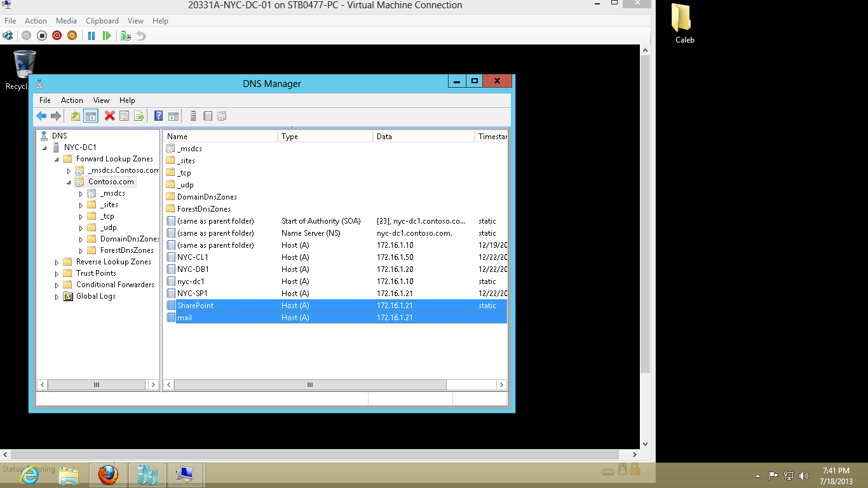Click the Export List toolbar icon
The height and width of the screenshot is (488, 868).
139,116
